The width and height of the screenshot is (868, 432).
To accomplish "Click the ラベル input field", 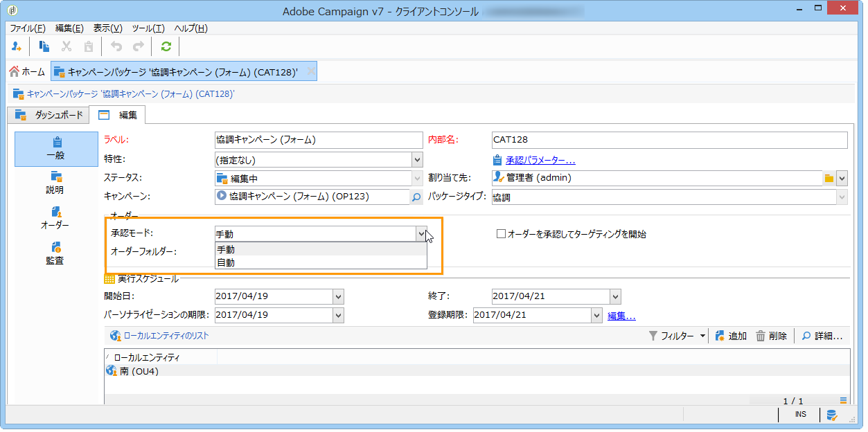I will coord(319,140).
